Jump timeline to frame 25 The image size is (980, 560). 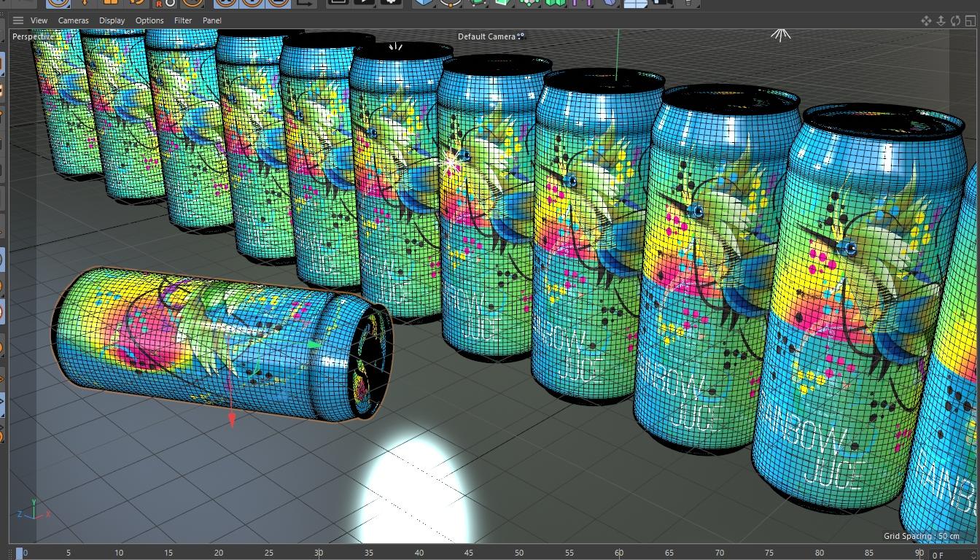[269, 553]
